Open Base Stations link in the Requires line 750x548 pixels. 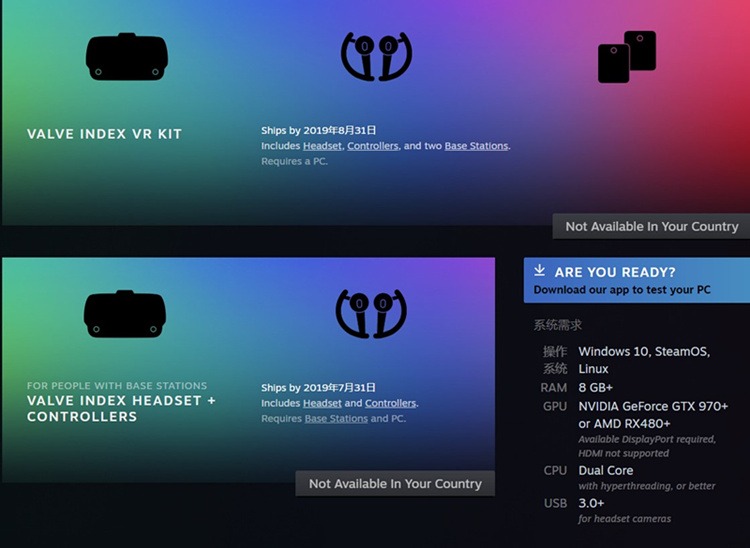[336, 418]
